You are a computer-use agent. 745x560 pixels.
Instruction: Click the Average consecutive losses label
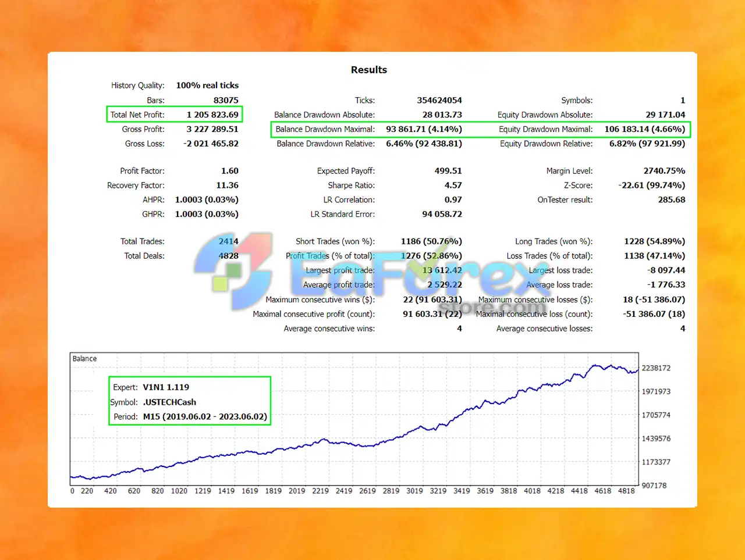544,329
